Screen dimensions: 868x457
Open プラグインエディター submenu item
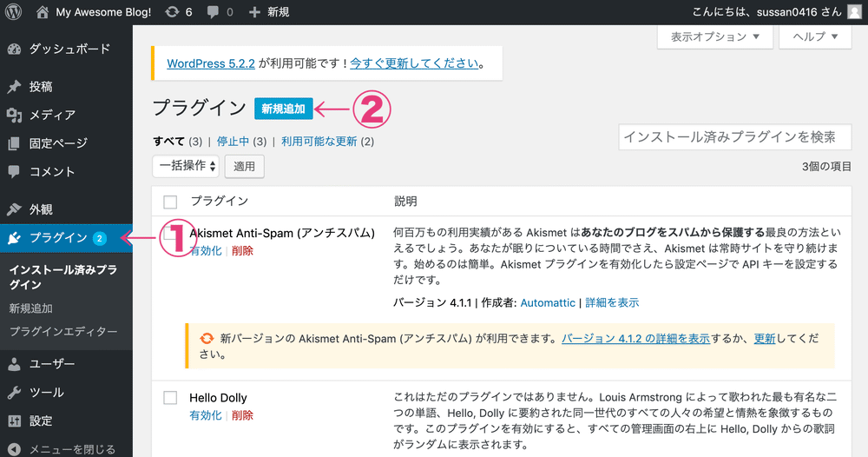point(63,331)
